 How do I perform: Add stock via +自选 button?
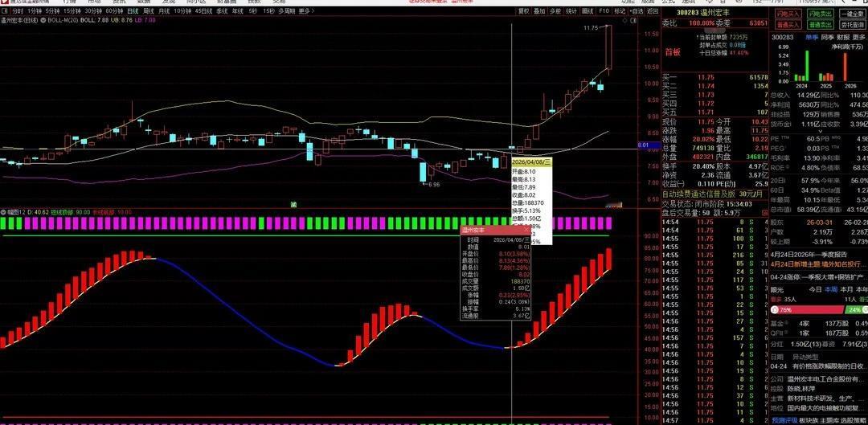637,10
